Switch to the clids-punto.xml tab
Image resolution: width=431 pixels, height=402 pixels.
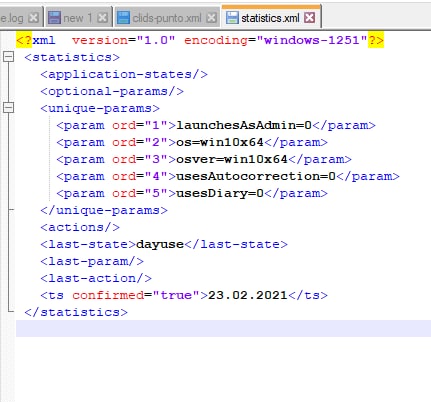pyautogui.click(x=167, y=18)
